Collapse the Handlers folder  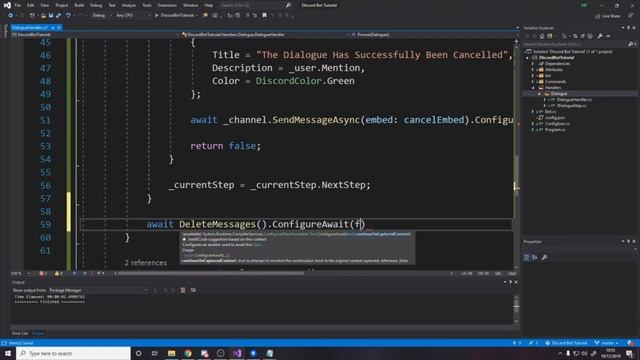click(x=533, y=88)
